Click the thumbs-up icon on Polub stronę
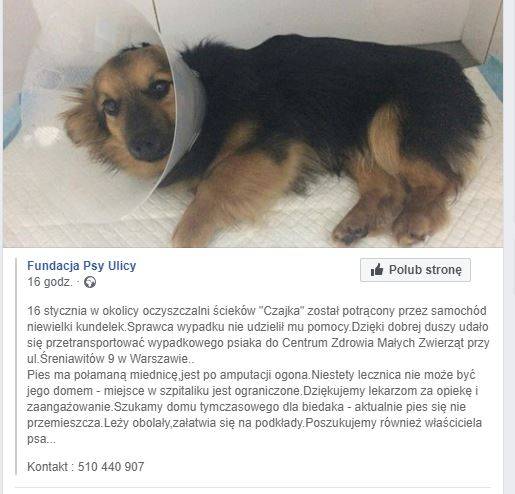 377,269
